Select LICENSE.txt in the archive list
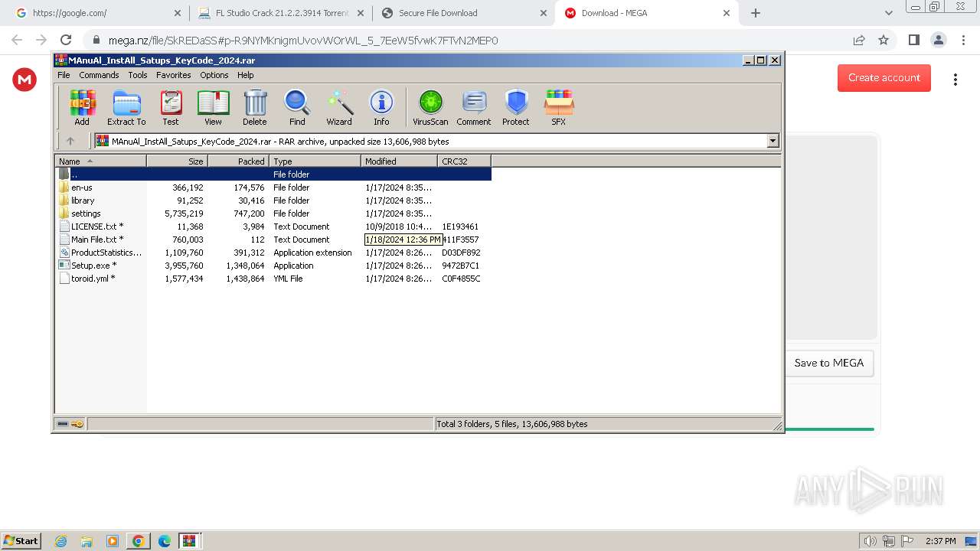 97,227
